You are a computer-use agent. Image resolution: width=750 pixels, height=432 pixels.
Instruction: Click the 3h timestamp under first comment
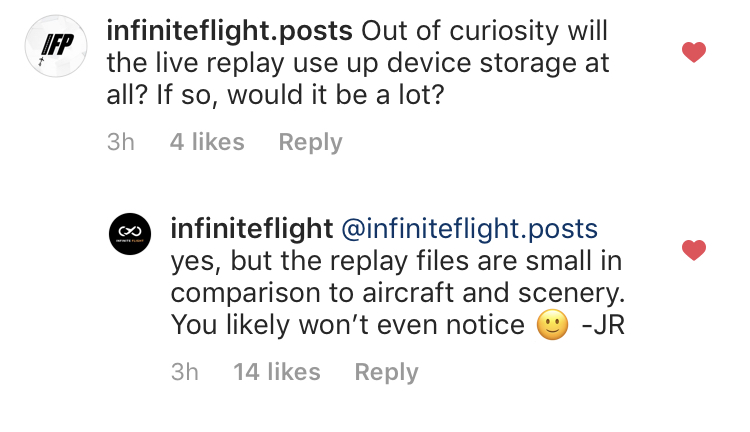coord(120,142)
